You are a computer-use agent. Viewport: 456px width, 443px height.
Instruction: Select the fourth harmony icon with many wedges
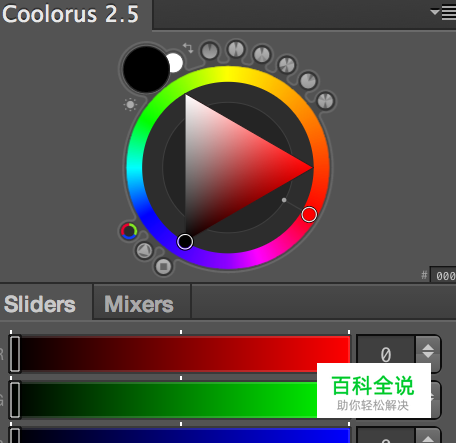point(287,65)
